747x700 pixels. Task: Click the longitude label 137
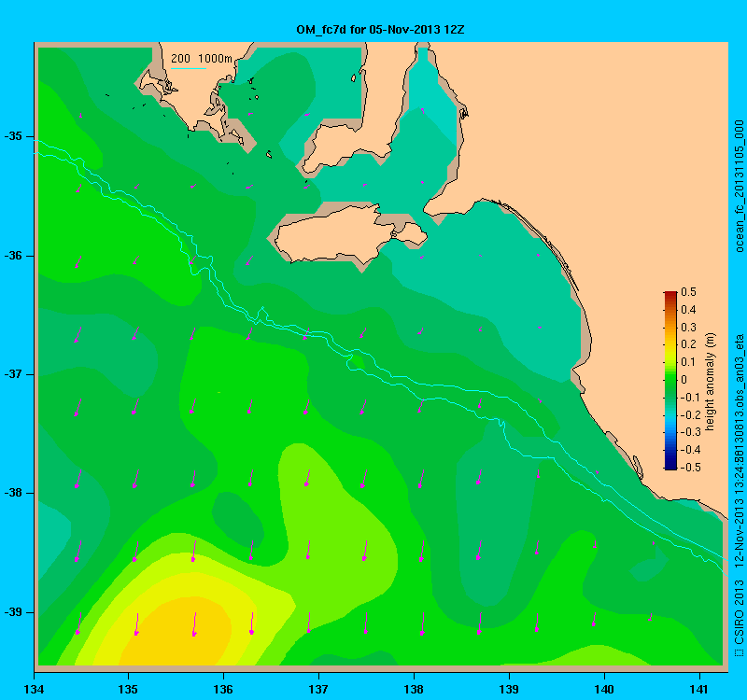coord(318,689)
